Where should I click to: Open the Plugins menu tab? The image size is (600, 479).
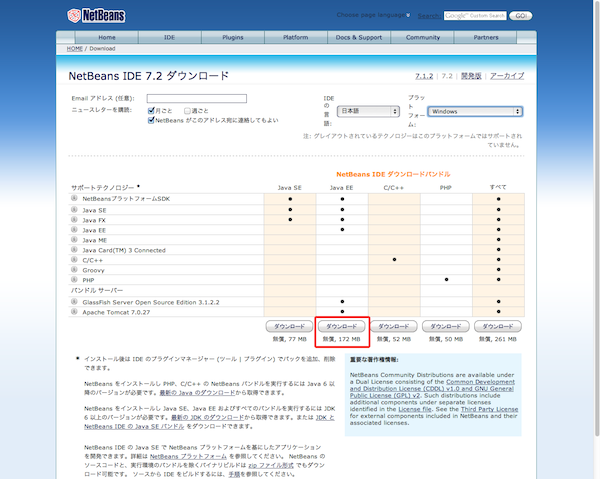(233, 37)
